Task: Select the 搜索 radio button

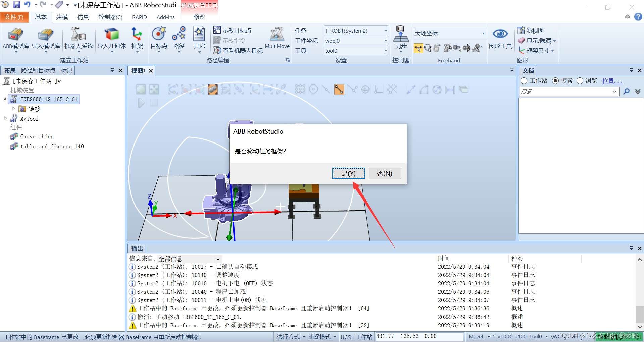Action: pos(555,81)
